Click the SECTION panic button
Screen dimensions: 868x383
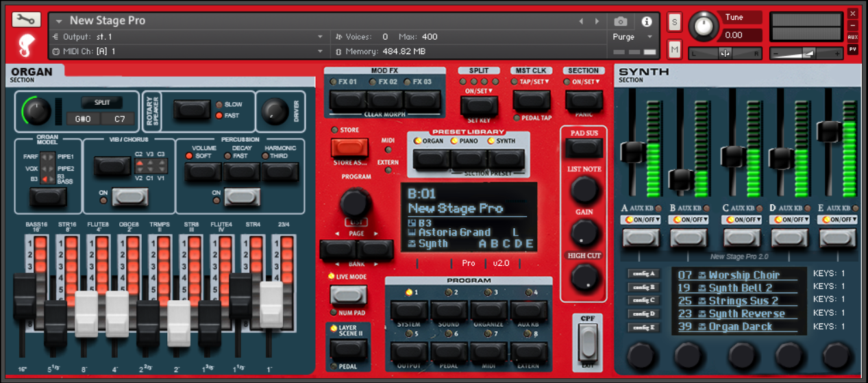(x=584, y=101)
